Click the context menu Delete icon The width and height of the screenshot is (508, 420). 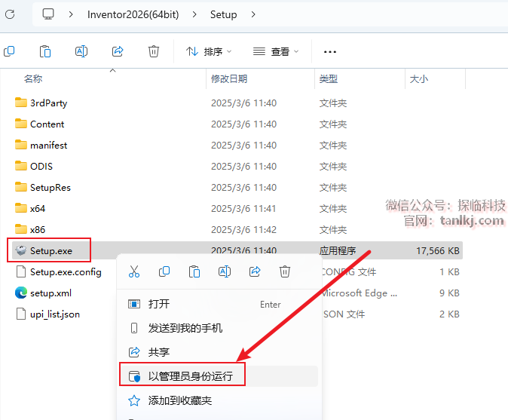pos(285,271)
